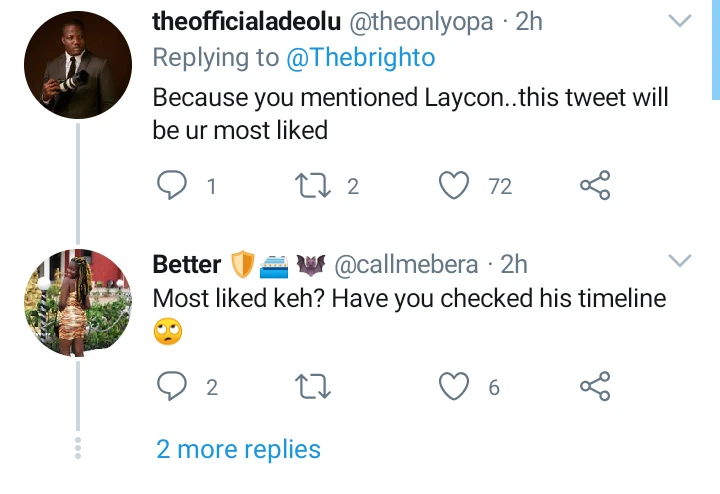The width and height of the screenshot is (720, 494).
Task: Reply to theofficialadeolu's tweet
Action: click(x=172, y=185)
